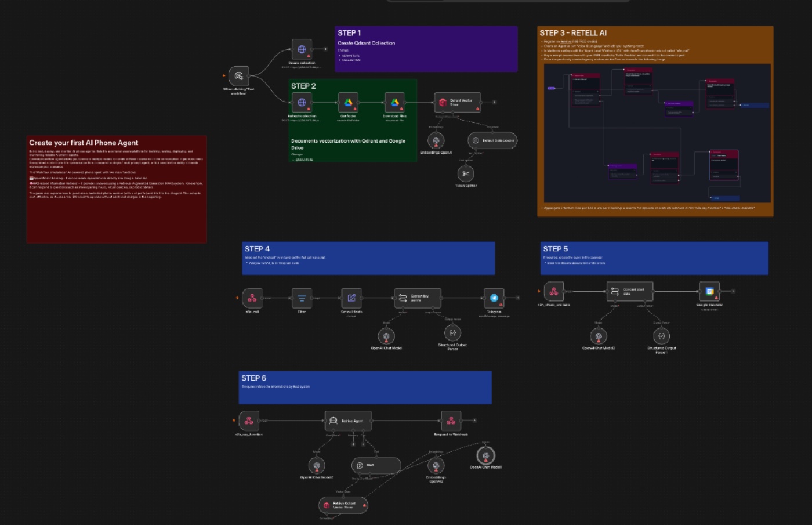The width and height of the screenshot is (812, 525).
Task: Open the Filter node in Step 4
Action: click(x=302, y=298)
